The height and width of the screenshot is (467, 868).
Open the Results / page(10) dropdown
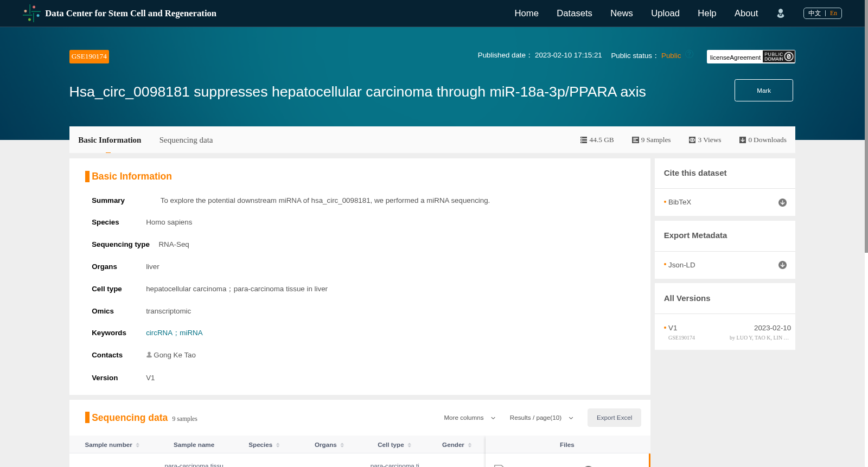[x=541, y=418]
